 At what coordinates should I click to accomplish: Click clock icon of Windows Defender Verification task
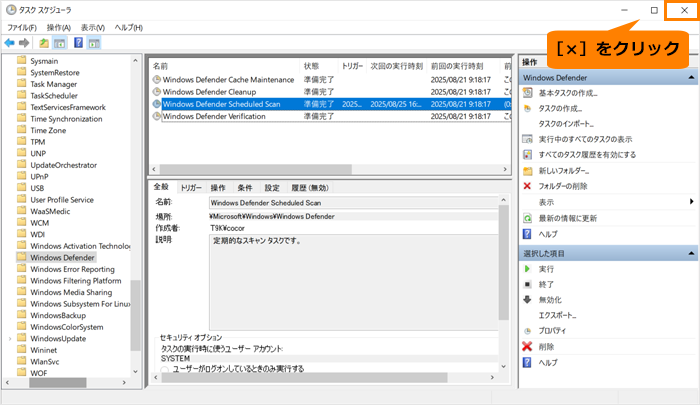pos(157,116)
